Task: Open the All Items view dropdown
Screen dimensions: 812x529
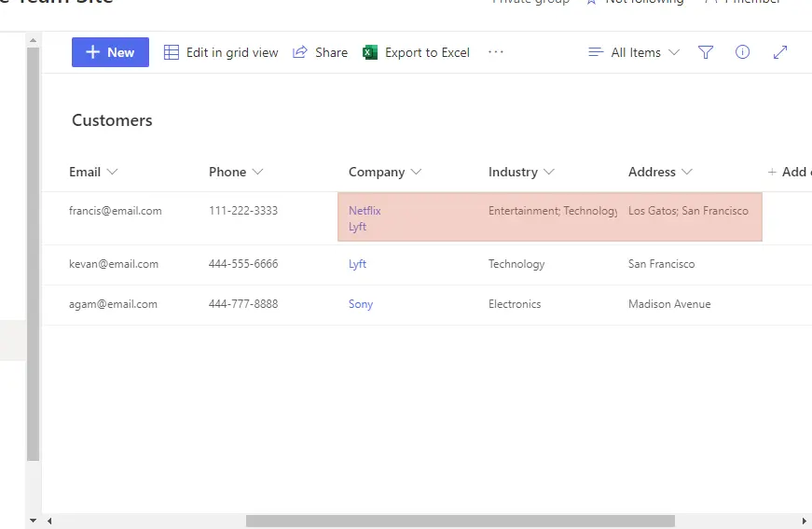Action: click(x=634, y=52)
